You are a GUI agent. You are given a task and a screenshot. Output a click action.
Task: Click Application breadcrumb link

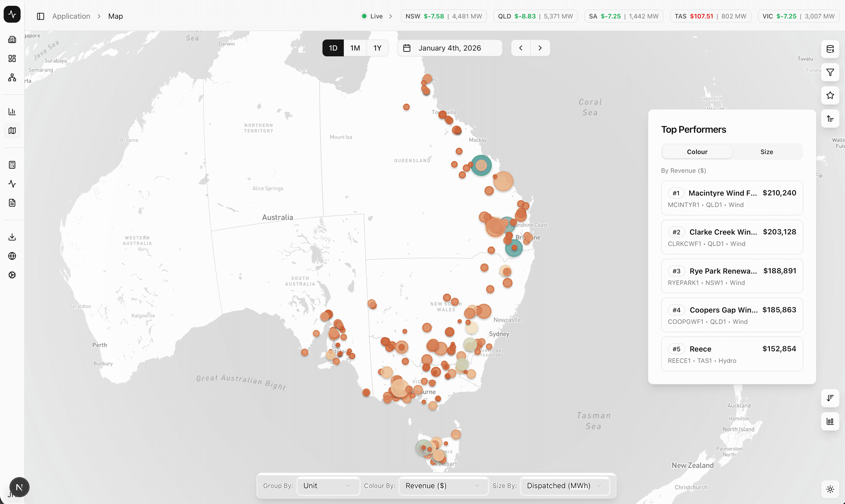coord(71,16)
